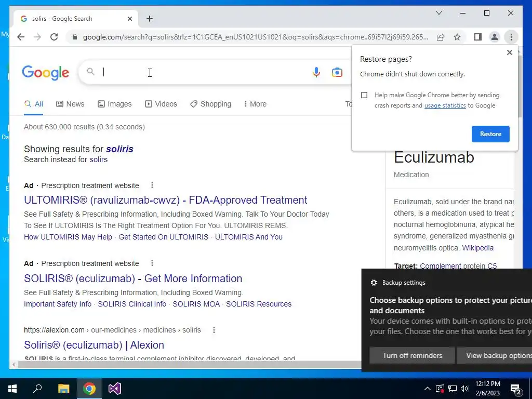The height and width of the screenshot is (399, 532).
Task: Click View backup options button
Action: click(x=495, y=355)
